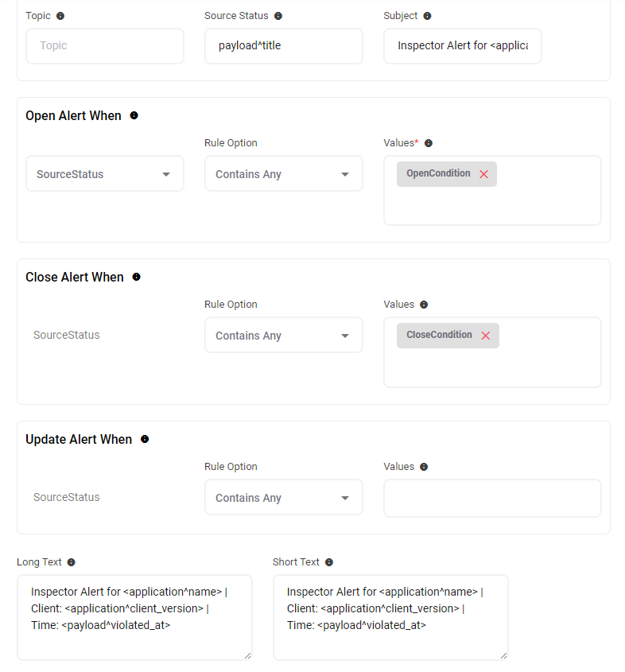
Task: Click info icon beside Update Alert When
Action: point(145,440)
